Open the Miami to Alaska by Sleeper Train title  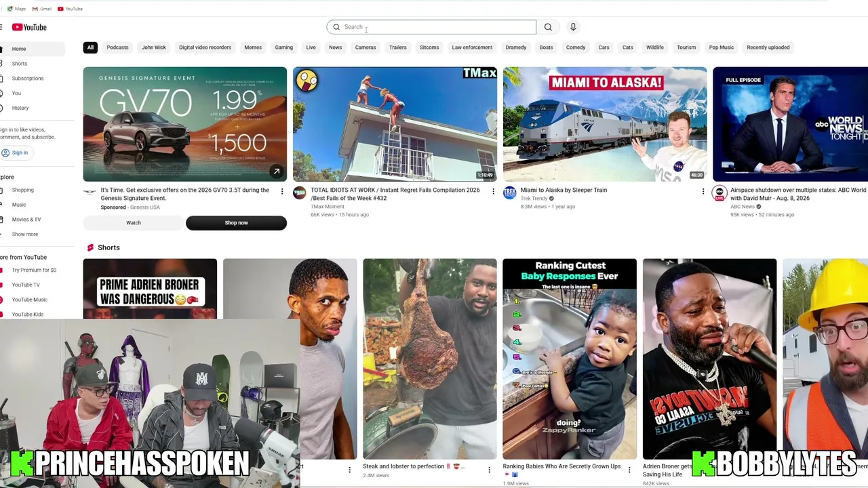click(564, 190)
